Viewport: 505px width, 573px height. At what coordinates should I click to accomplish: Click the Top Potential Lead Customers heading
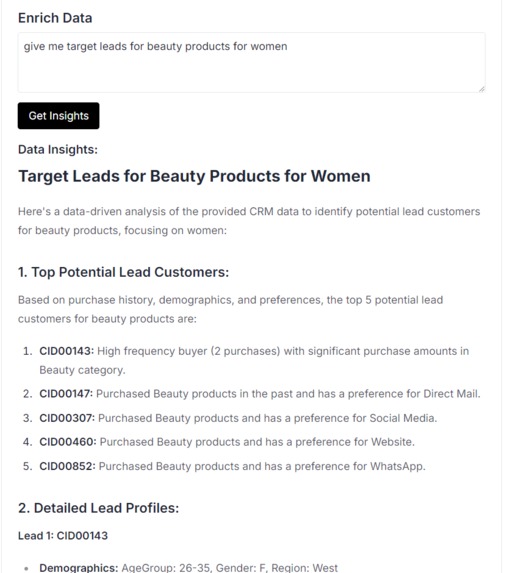(124, 272)
